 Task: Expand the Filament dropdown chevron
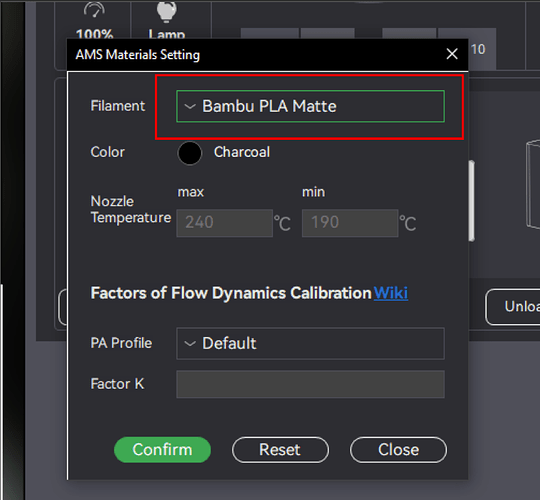click(x=190, y=106)
